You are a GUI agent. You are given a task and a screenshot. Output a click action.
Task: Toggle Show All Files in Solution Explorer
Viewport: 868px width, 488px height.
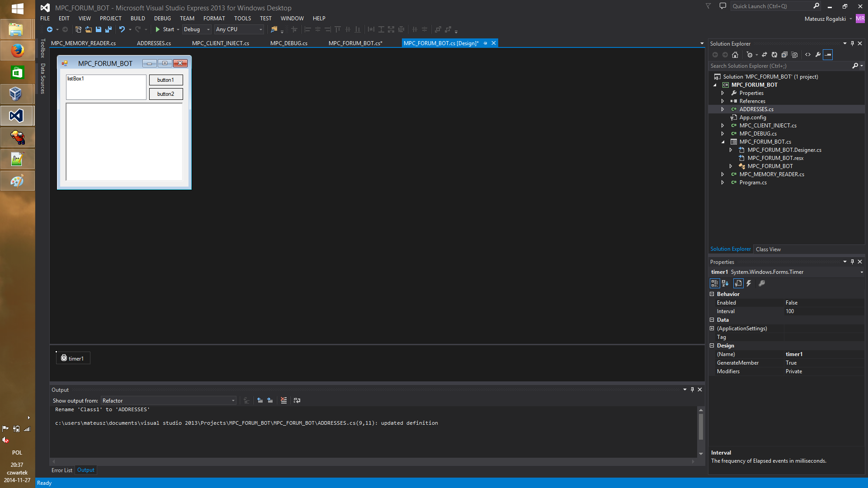tap(794, 55)
